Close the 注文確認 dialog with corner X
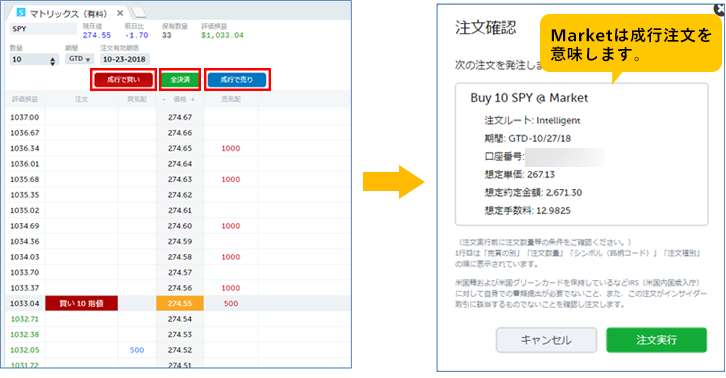Screen dimensions: 726x378 coord(720,9)
